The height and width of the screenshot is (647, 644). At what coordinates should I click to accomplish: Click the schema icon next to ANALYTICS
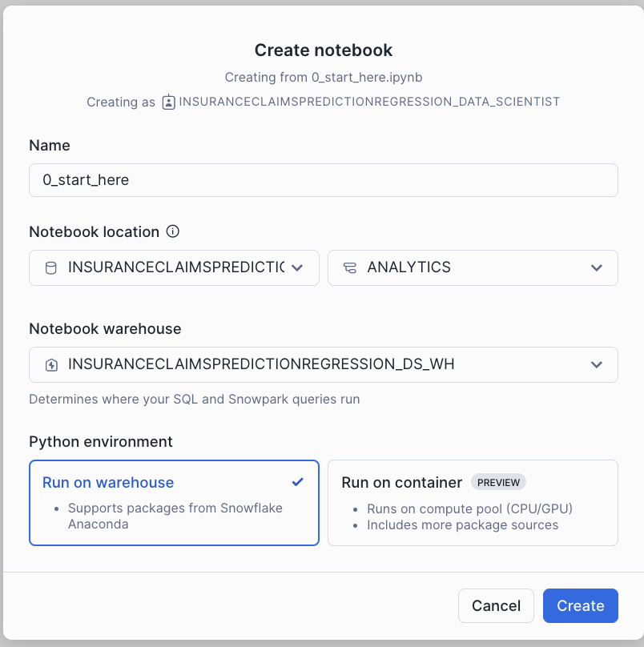(349, 267)
